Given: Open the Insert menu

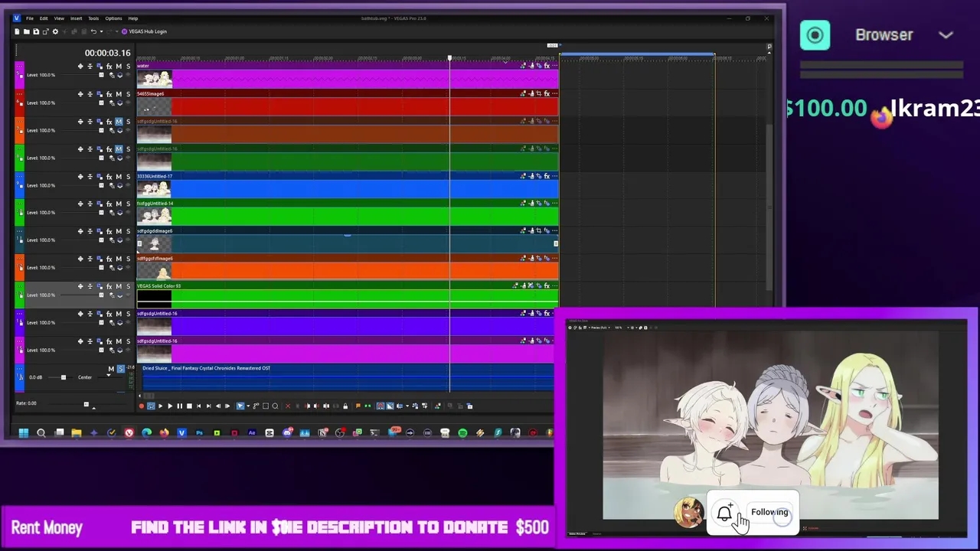Looking at the screenshot, I should tap(76, 18).
